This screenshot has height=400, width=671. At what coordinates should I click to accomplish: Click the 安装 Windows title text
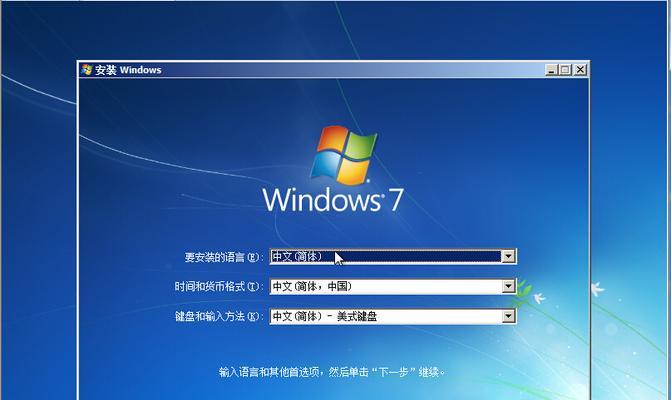pos(128,70)
